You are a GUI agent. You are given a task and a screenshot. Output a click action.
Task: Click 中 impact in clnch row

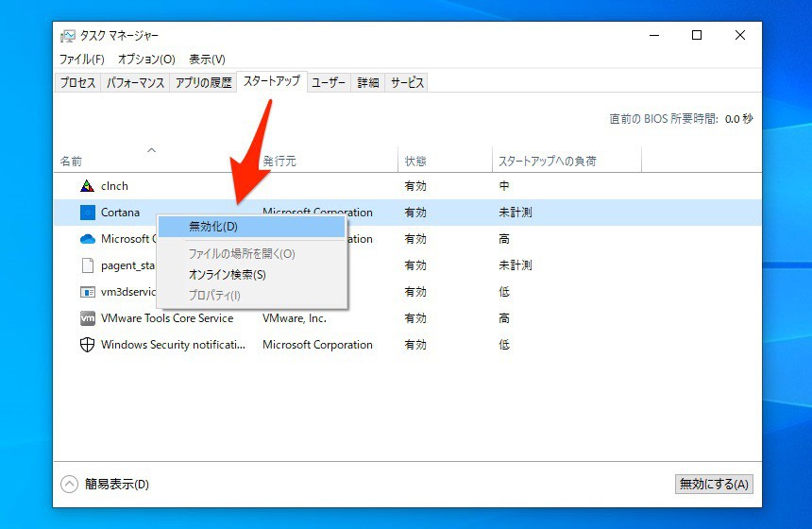[x=504, y=186]
